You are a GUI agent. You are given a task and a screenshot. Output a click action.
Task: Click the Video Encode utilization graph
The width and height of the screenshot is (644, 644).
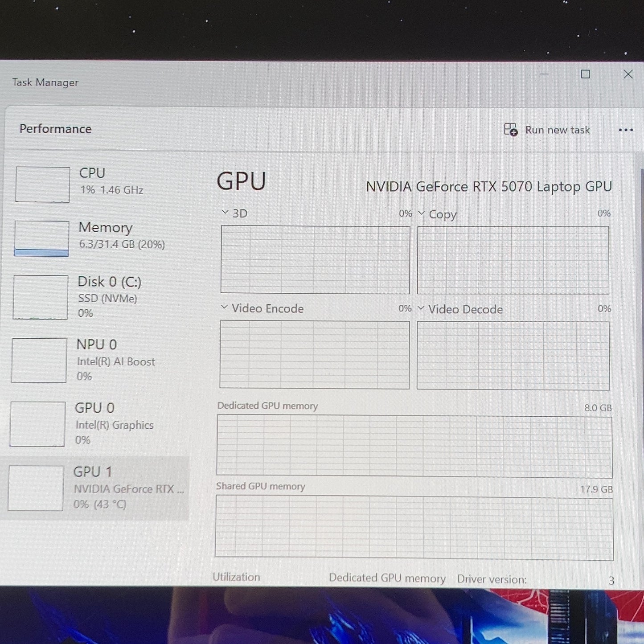314,355
